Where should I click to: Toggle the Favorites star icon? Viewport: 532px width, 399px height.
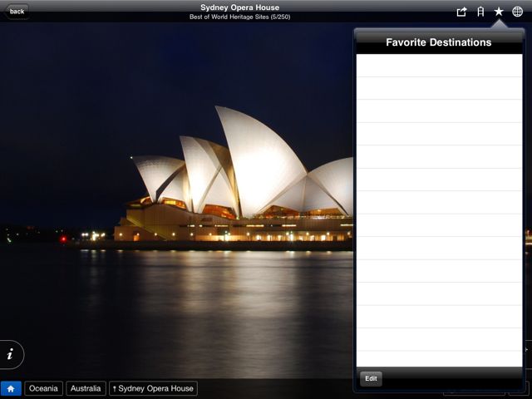[499, 12]
